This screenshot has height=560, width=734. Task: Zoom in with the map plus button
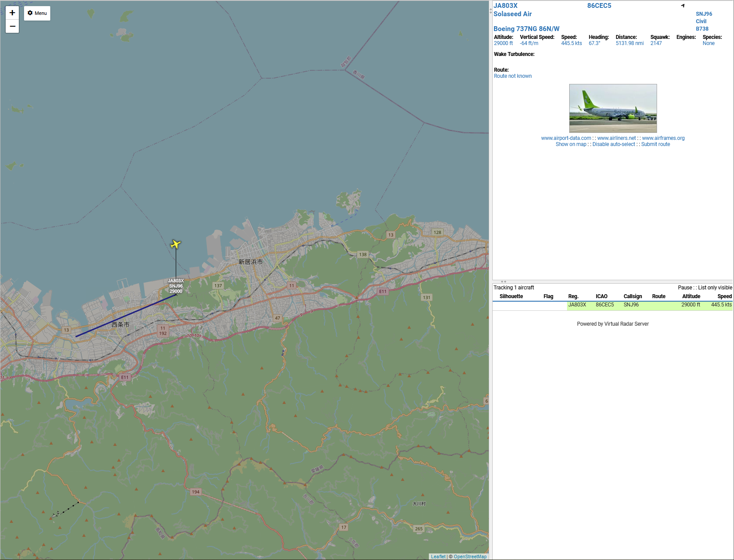(12, 13)
